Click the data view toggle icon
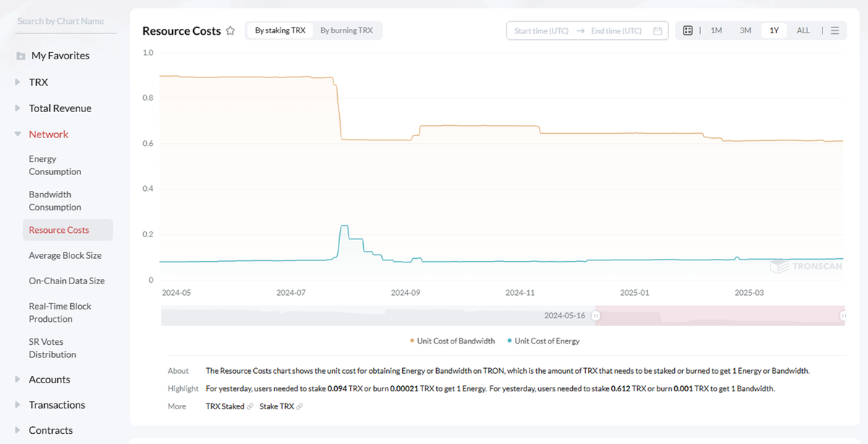 click(x=688, y=30)
